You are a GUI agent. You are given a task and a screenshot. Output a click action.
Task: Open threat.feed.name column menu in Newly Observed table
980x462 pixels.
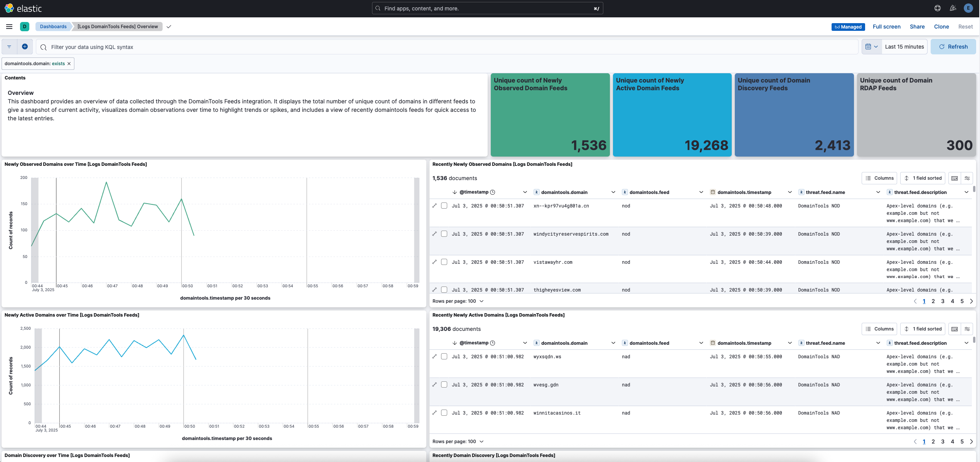[878, 192]
